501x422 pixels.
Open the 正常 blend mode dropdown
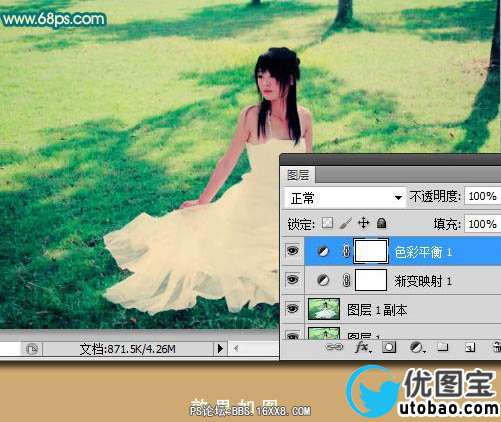click(x=345, y=198)
